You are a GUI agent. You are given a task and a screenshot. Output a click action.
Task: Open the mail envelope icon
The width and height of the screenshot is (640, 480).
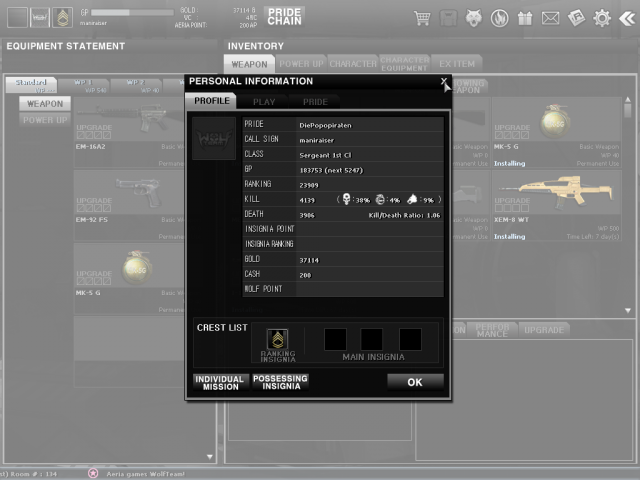(550, 17)
